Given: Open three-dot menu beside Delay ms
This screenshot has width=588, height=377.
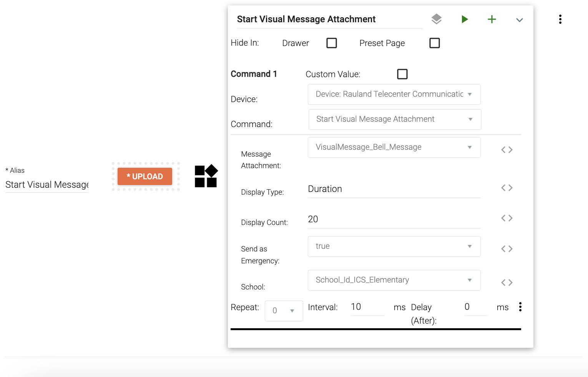Looking at the screenshot, I should point(520,307).
